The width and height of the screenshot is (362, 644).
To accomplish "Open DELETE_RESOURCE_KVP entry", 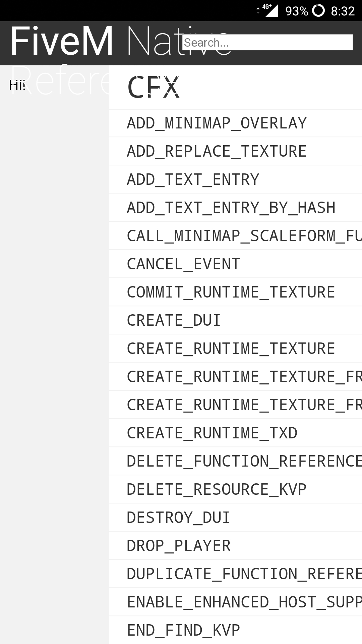I will point(217,489).
